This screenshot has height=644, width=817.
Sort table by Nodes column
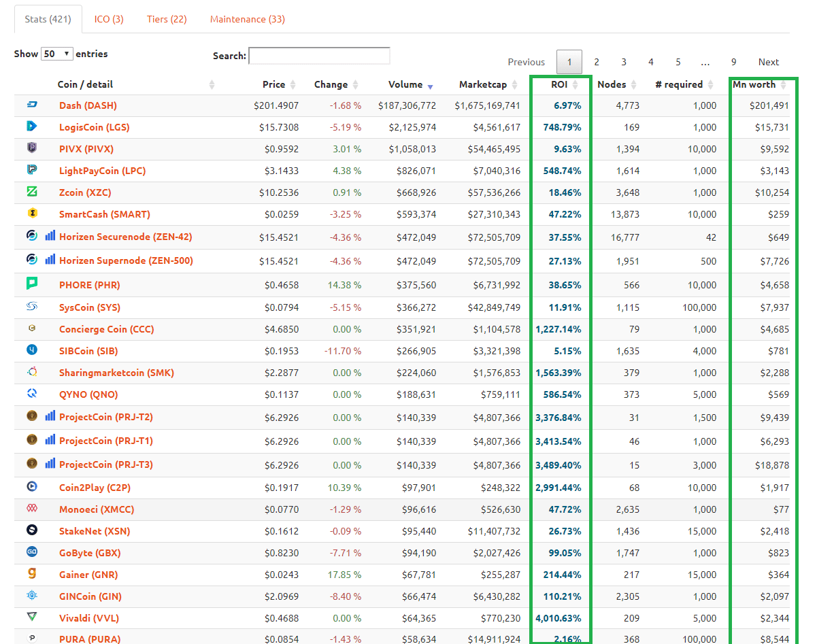coord(617,84)
